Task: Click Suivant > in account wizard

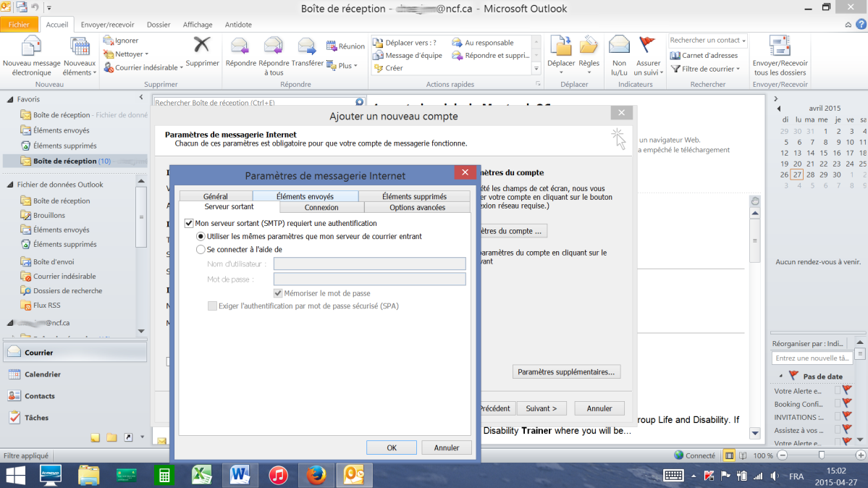Action: 542,408
